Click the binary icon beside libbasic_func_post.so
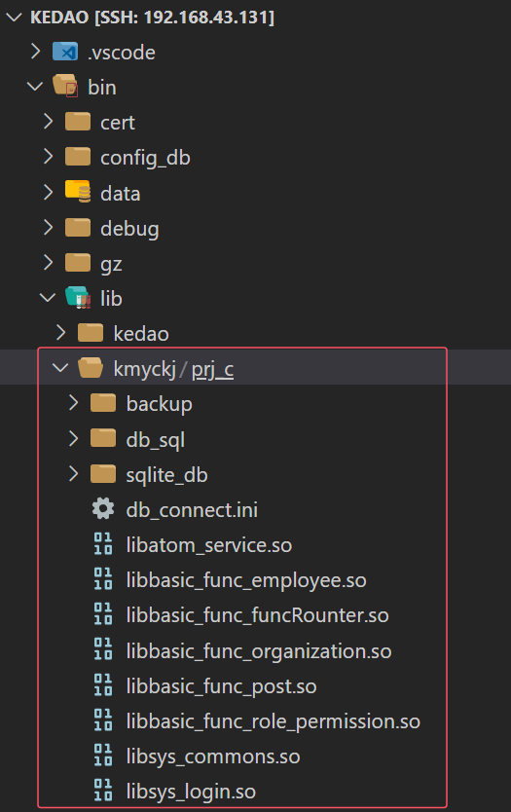 (x=103, y=684)
